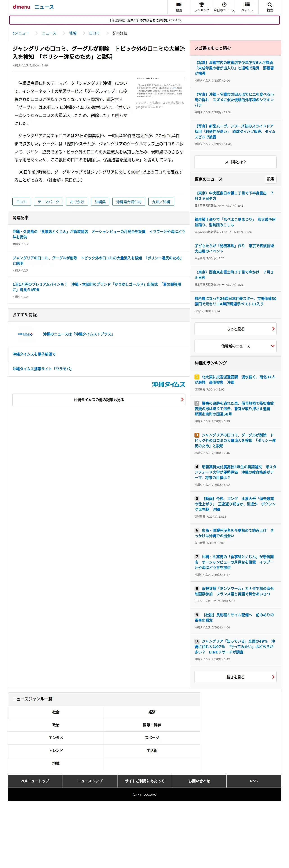Select 政治 in the genre list
The width and height of the screenshot is (289, 868).
click(56, 725)
